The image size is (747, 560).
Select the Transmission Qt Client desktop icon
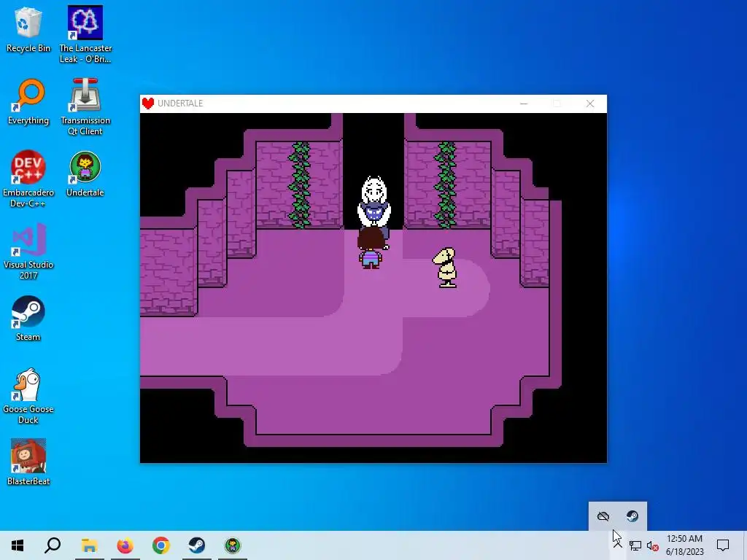[85, 106]
